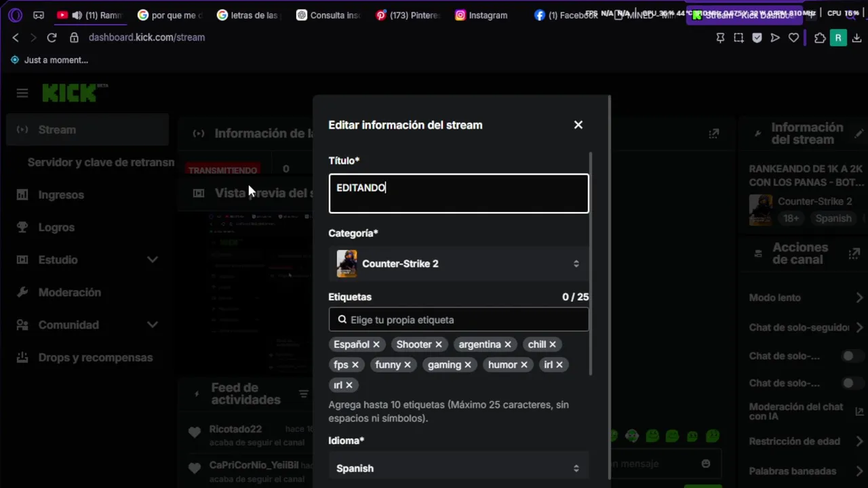The height and width of the screenshot is (488, 868).
Task: View site info via the lock icon
Action: (75, 38)
